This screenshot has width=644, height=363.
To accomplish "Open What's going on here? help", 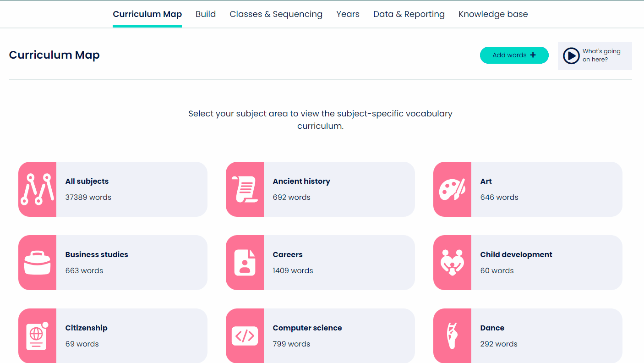I will pos(595,56).
